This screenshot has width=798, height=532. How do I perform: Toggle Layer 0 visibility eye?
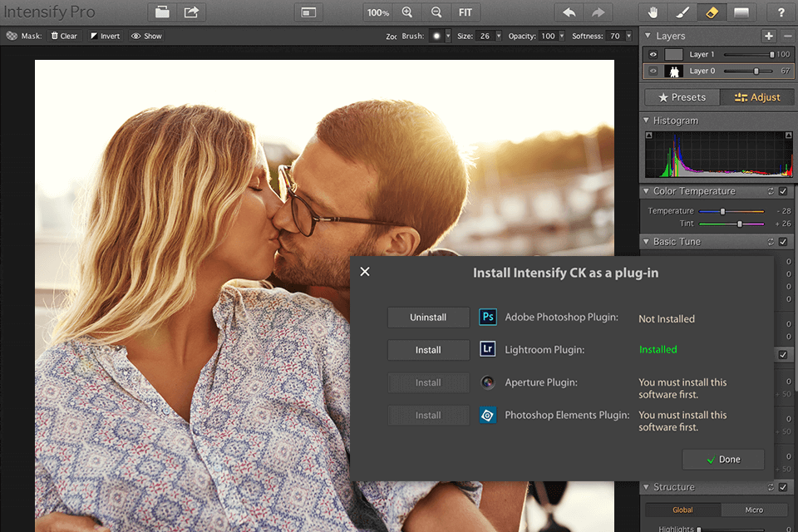coord(653,71)
